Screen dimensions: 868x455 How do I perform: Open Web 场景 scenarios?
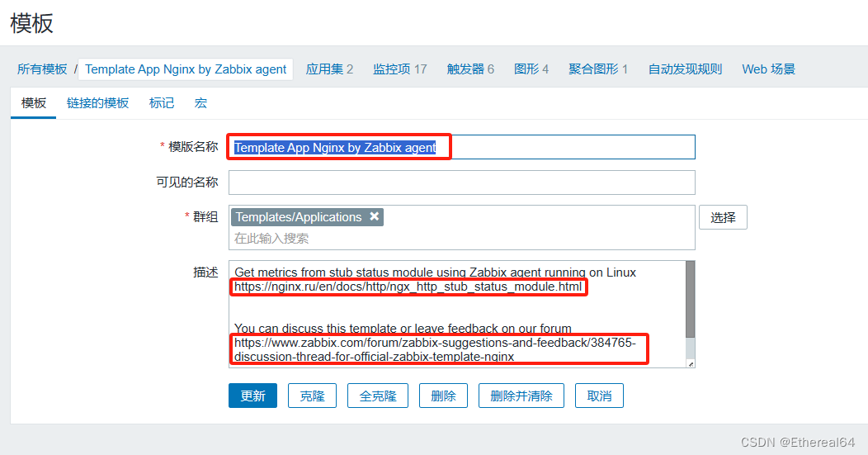pyautogui.click(x=768, y=69)
